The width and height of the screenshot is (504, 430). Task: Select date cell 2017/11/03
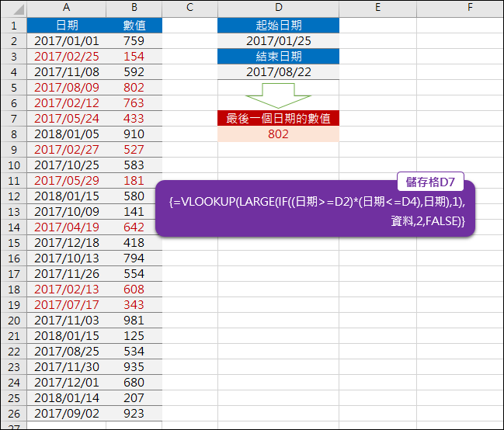pos(67,320)
